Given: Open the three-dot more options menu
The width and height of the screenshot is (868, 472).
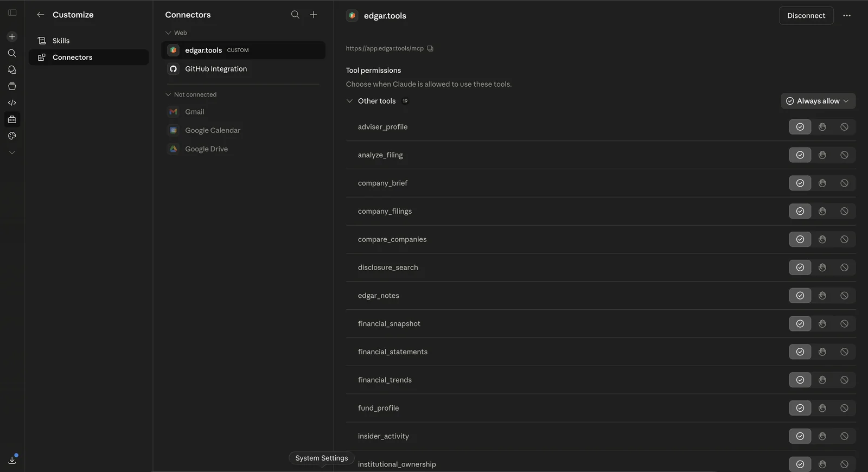Looking at the screenshot, I should pyautogui.click(x=847, y=16).
